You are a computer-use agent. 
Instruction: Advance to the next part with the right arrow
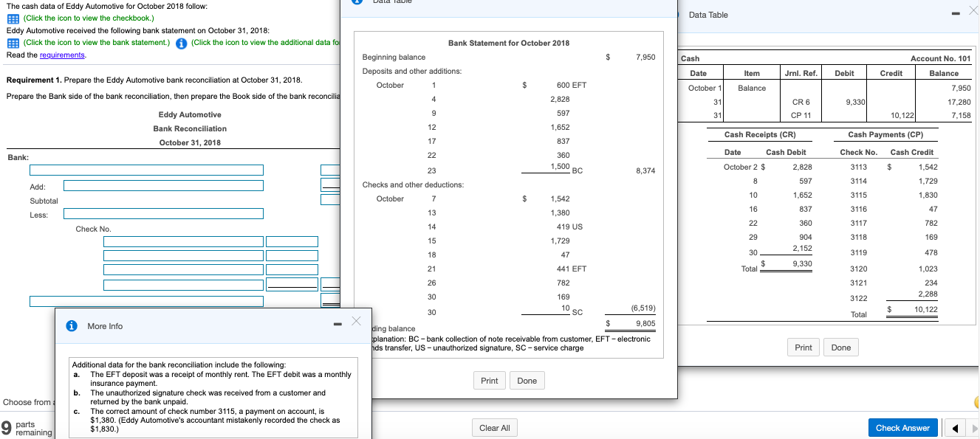click(973, 427)
